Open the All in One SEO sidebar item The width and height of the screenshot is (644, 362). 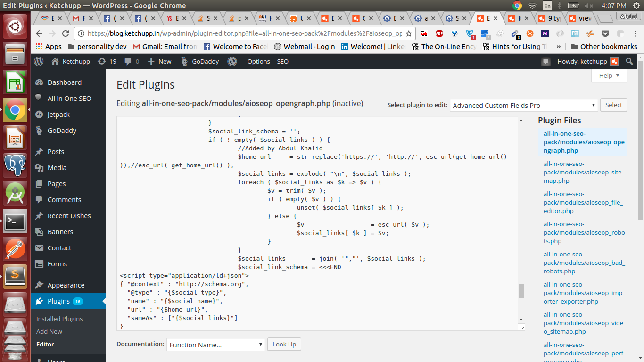click(69, 98)
